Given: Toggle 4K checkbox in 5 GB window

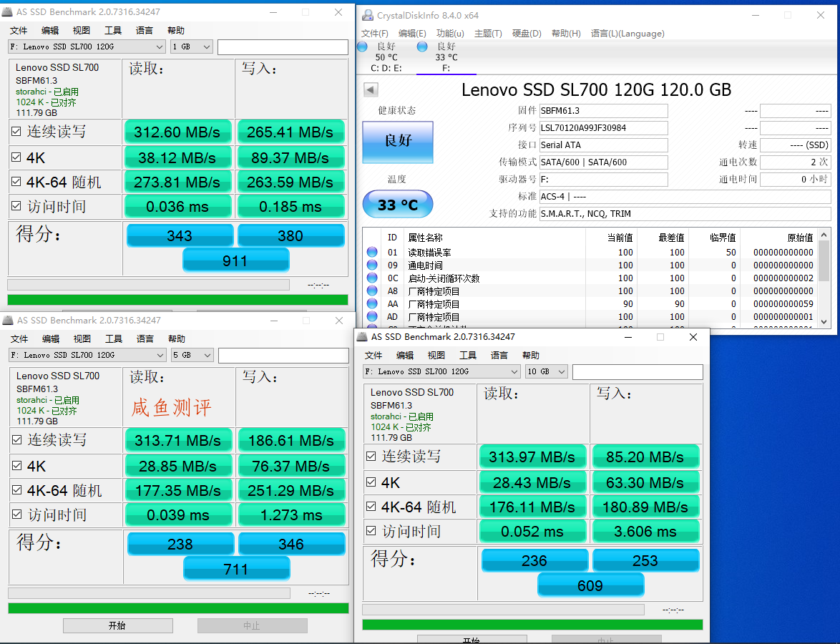Looking at the screenshot, I should [17, 466].
